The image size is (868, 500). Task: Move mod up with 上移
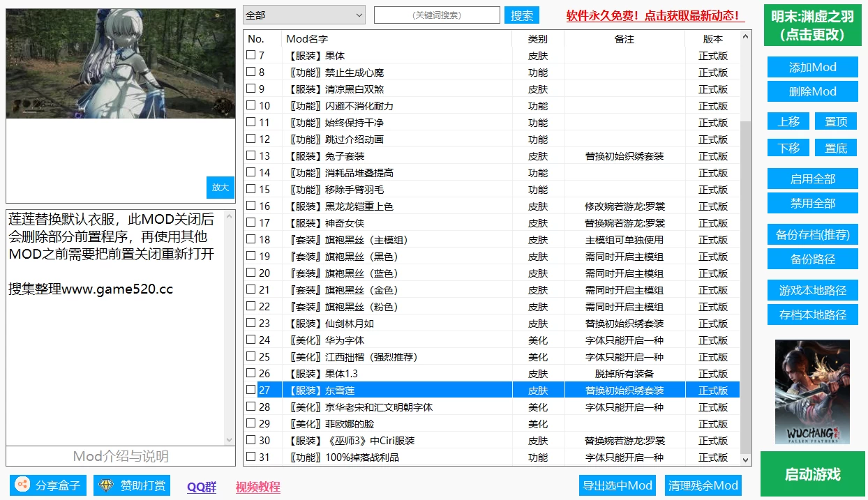pyautogui.click(x=788, y=121)
